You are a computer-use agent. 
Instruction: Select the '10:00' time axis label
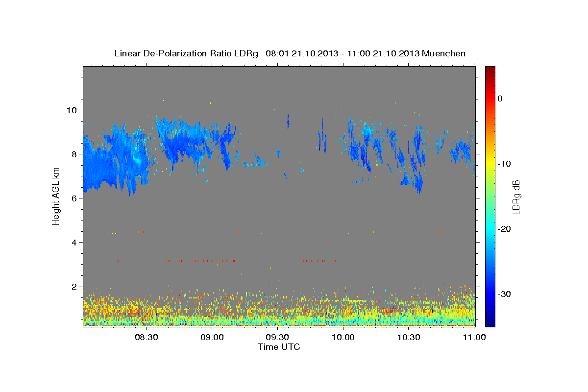click(343, 337)
